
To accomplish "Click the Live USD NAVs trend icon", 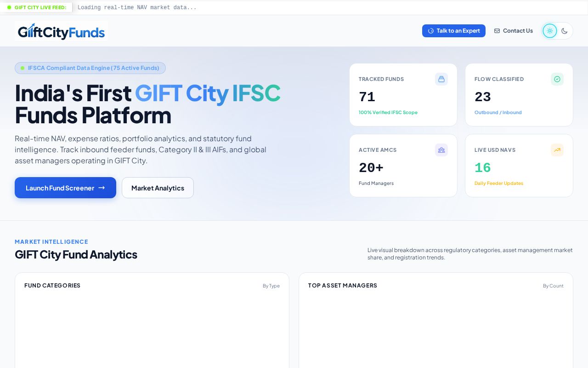I will tap(557, 150).
